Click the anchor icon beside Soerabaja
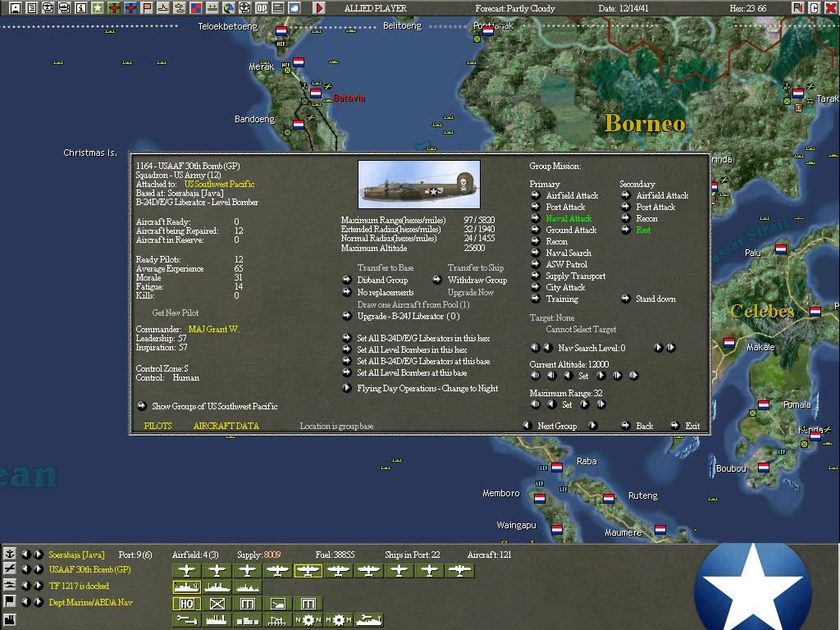The image size is (840, 630). [10, 554]
